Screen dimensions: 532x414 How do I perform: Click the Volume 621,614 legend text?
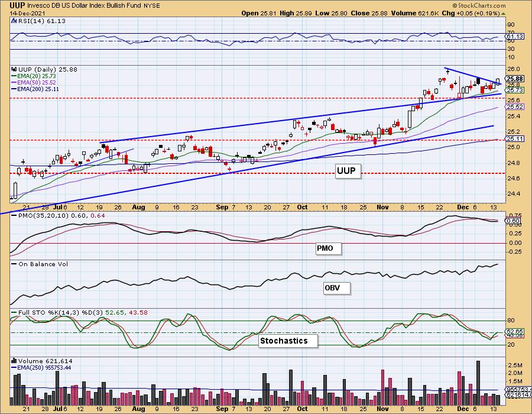pos(45,361)
